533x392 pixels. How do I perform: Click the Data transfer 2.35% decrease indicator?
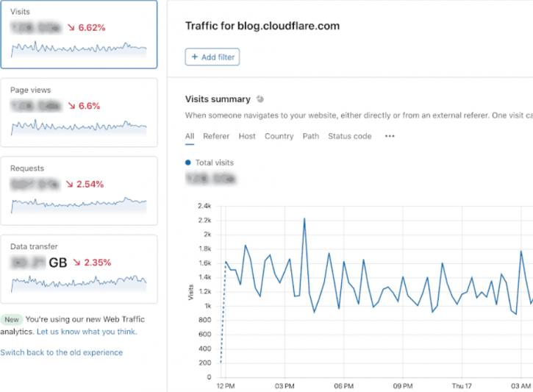[92, 262]
